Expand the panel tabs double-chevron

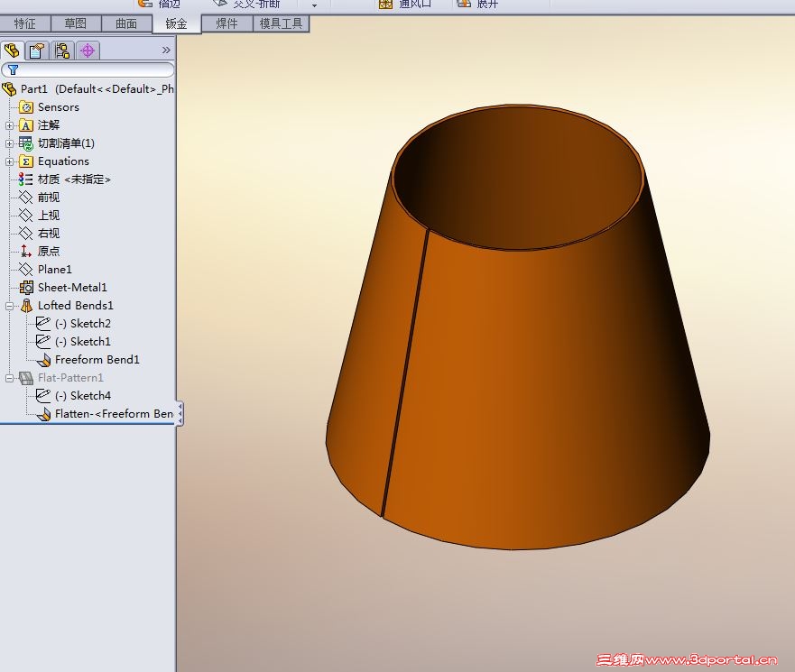click(166, 51)
